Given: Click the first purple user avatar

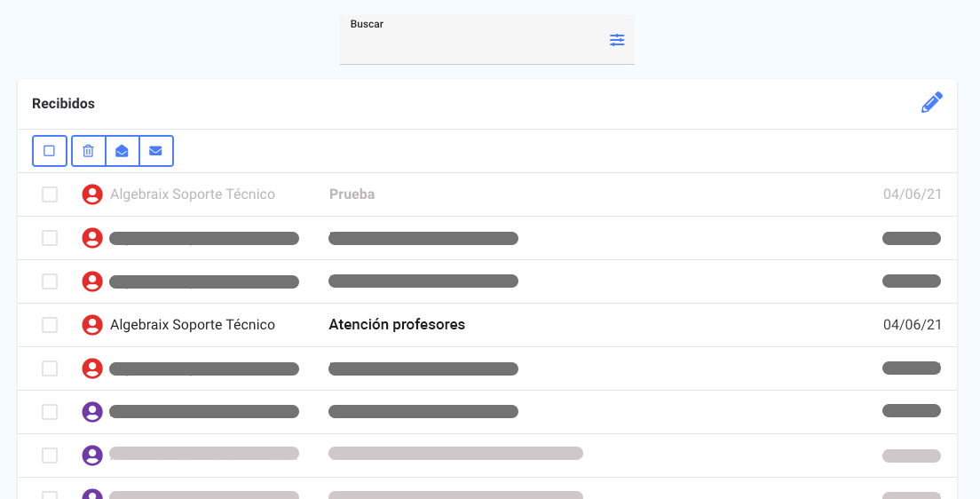Looking at the screenshot, I should coord(92,412).
